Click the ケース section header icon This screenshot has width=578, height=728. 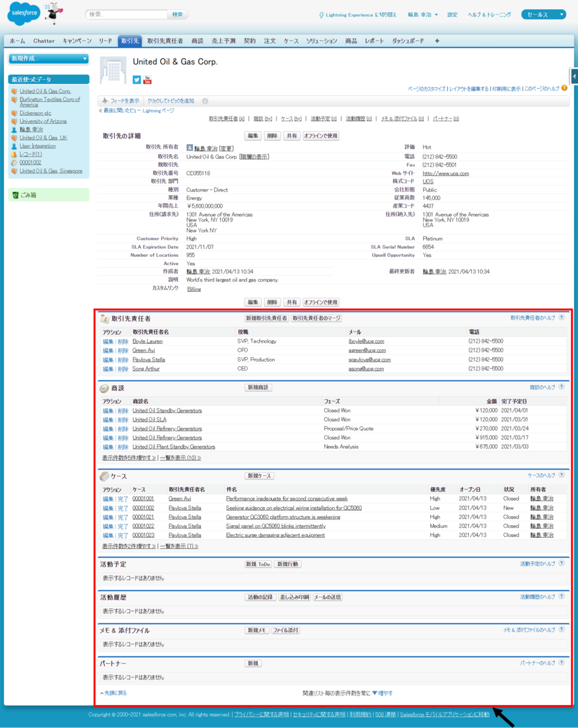[104, 476]
